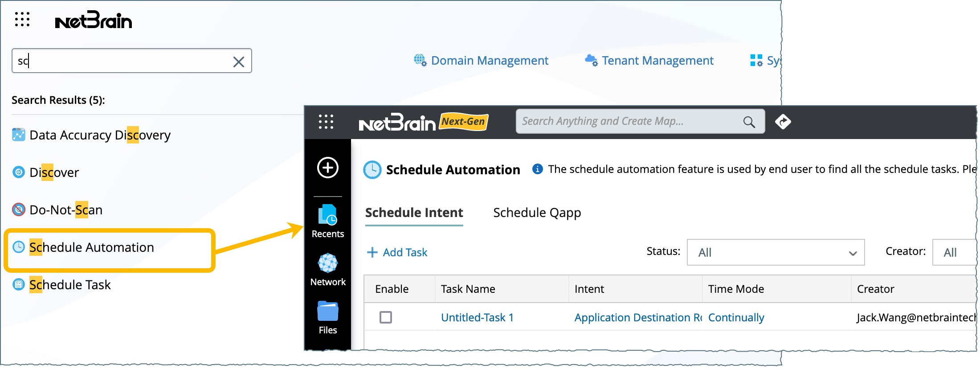Click the direction arrow diamond icon

pyautogui.click(x=783, y=121)
